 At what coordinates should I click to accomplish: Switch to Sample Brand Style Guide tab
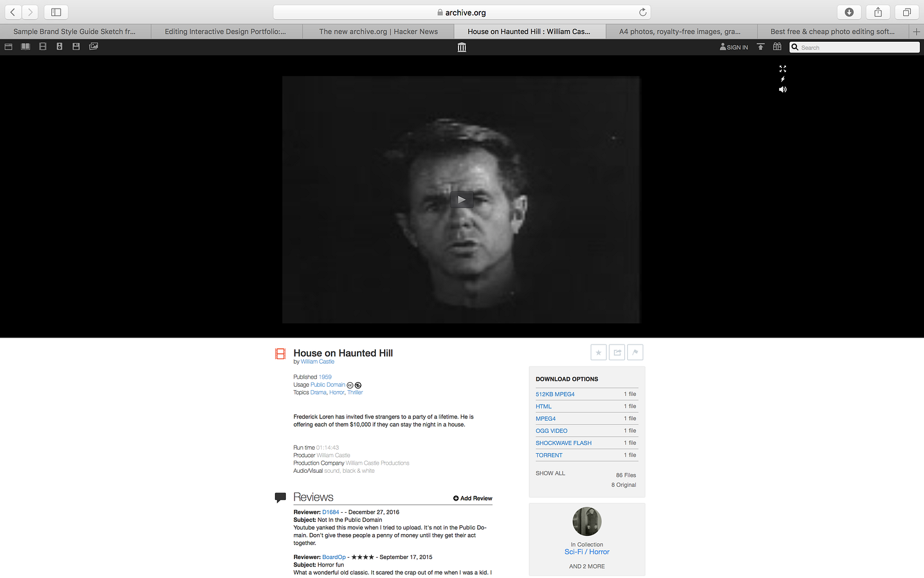pyautogui.click(x=75, y=32)
